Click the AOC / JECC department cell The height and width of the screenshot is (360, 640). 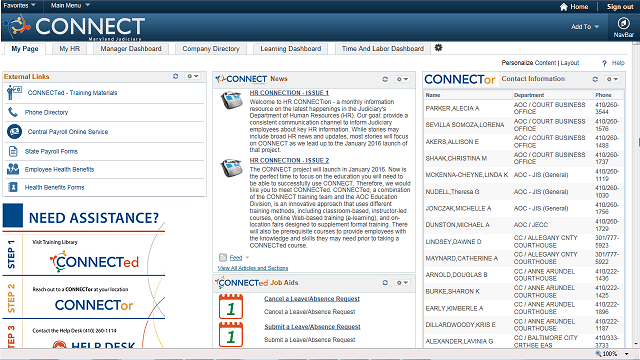pyautogui.click(x=531, y=225)
